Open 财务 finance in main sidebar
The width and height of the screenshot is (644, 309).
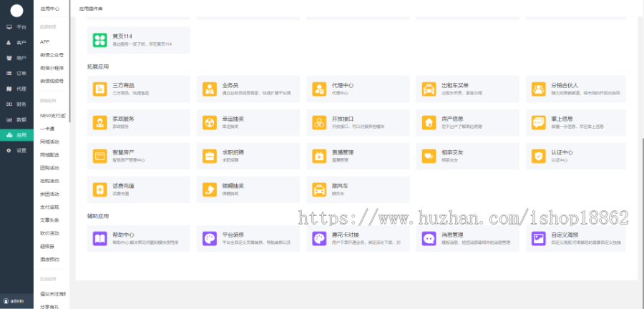[x=16, y=104]
